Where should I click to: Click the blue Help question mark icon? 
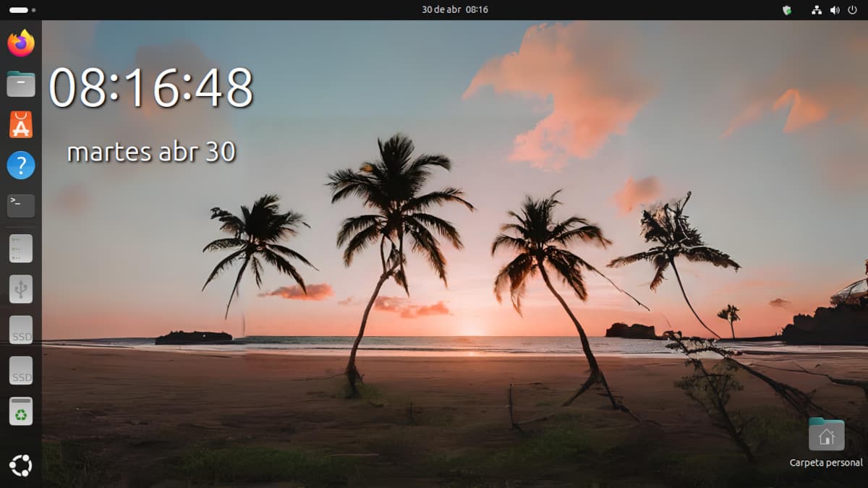pyautogui.click(x=21, y=166)
